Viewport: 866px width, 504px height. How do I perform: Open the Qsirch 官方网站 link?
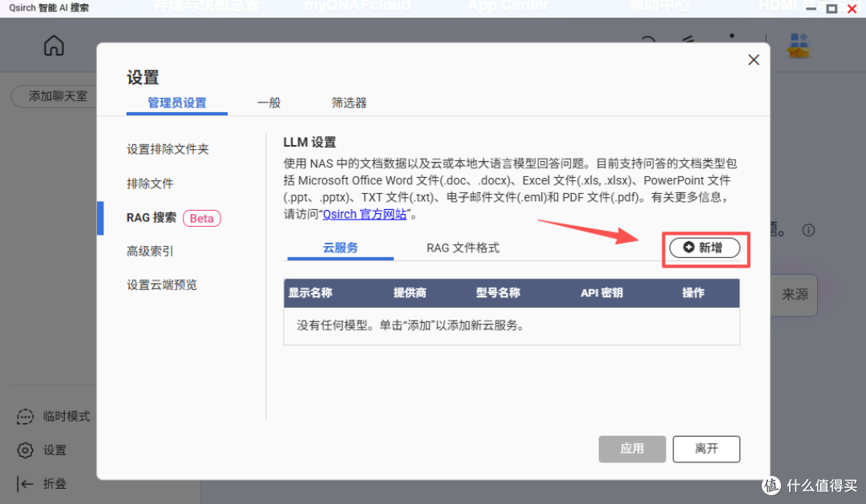pos(365,214)
